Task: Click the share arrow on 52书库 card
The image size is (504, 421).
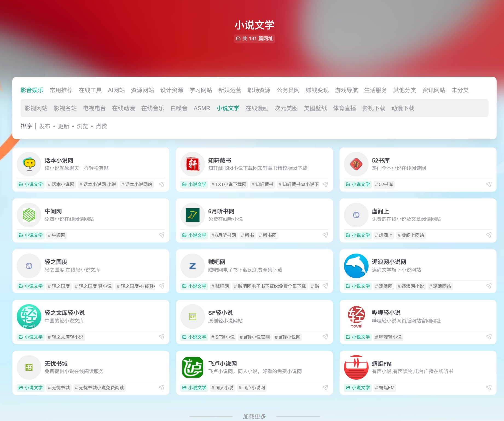Action: [x=489, y=185]
